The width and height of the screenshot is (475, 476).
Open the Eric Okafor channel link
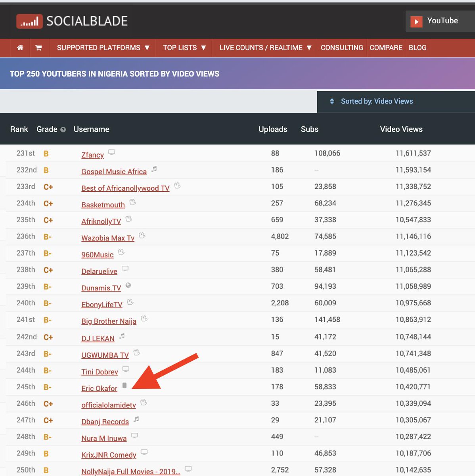tap(99, 389)
